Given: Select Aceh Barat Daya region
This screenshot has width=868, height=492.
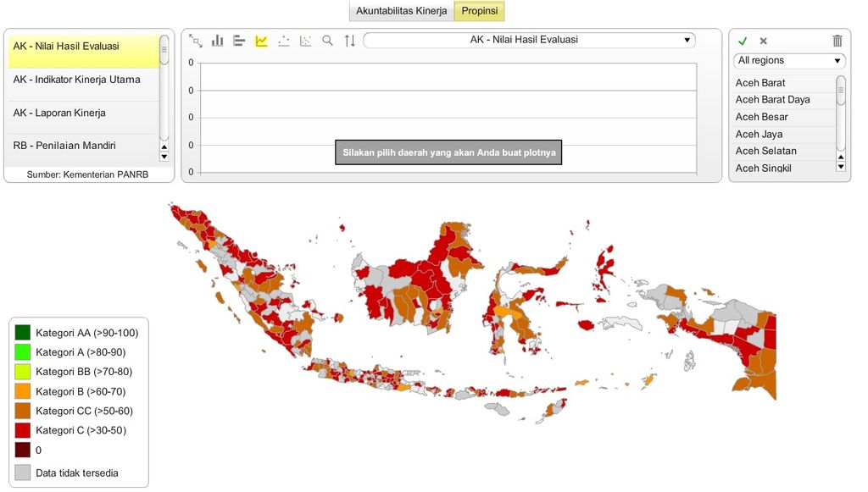Looking at the screenshot, I should click(x=784, y=100).
